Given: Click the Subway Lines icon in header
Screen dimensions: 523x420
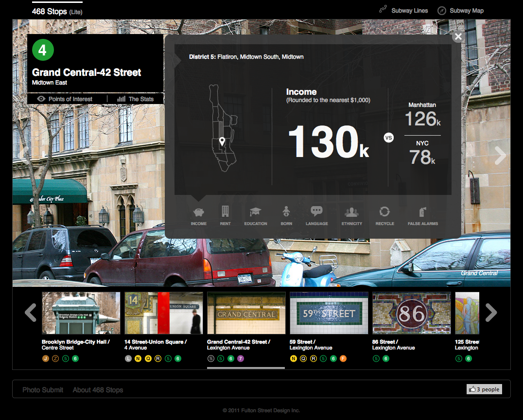Looking at the screenshot, I should pos(383,9).
